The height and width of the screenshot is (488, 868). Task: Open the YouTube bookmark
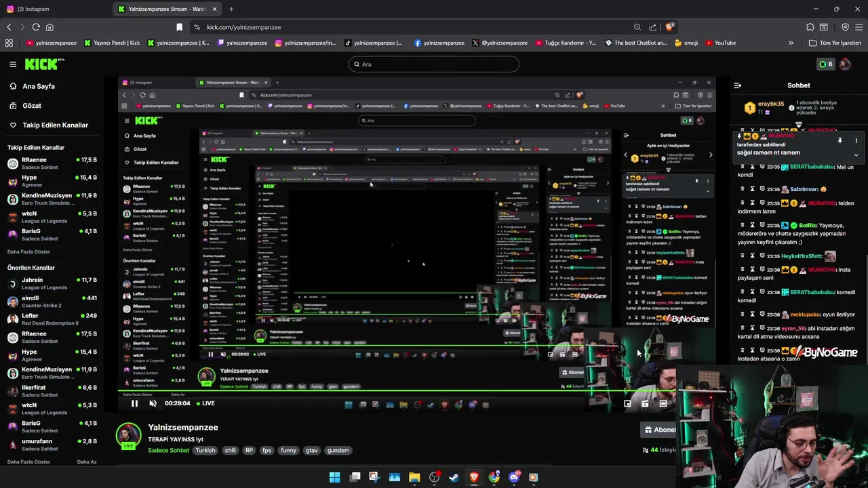[x=720, y=43]
